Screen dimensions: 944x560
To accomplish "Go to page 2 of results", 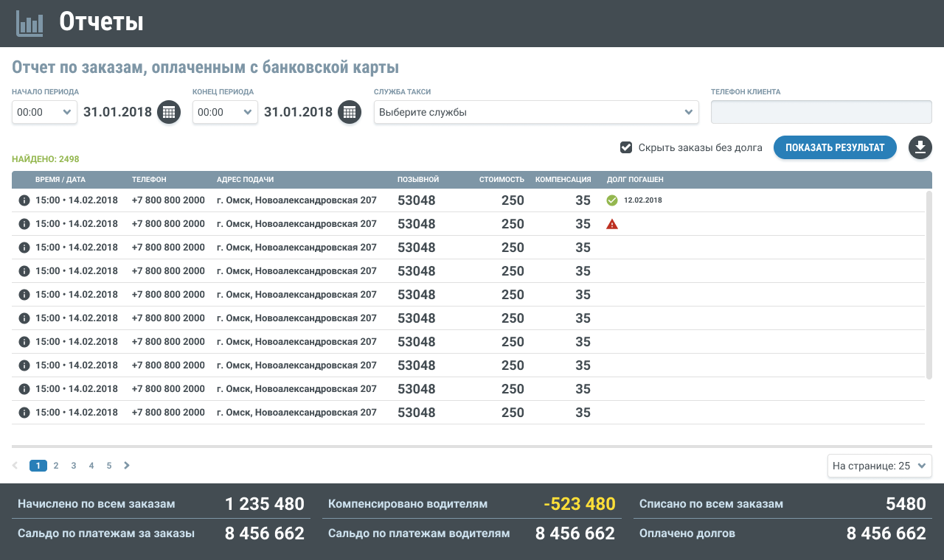I will 56,466.
